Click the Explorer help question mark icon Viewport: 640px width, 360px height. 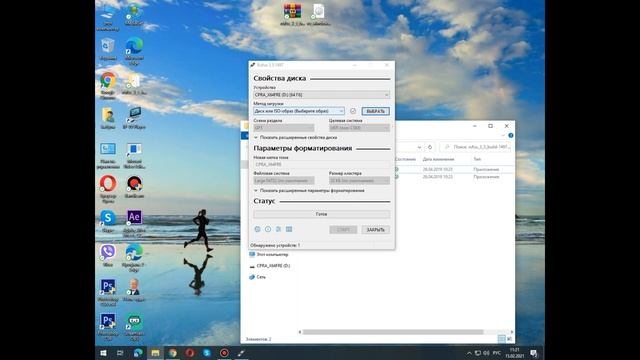pyautogui.click(x=511, y=136)
